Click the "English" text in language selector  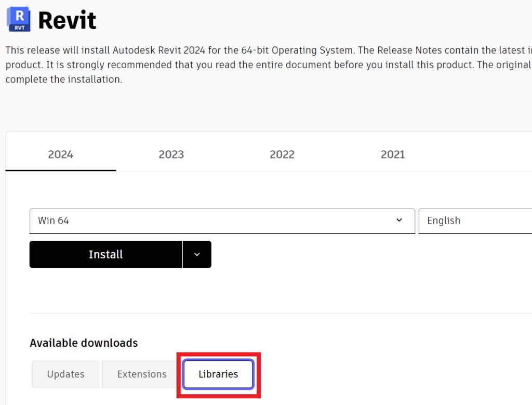pos(444,220)
